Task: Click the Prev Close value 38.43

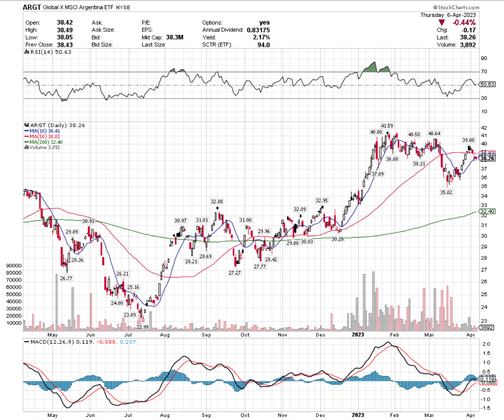Action: 65,45
